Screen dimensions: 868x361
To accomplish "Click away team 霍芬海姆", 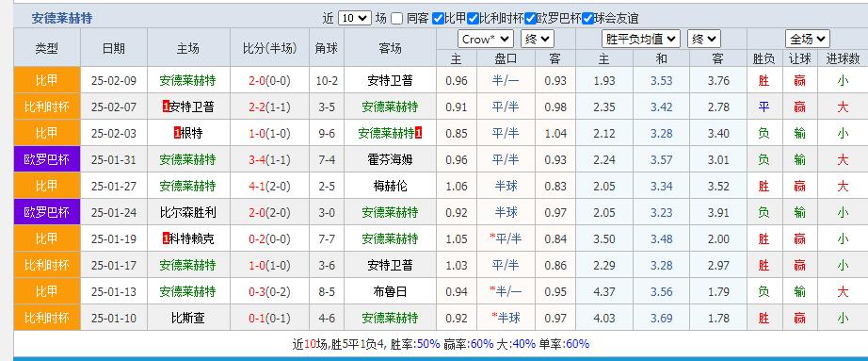I will (x=391, y=159).
